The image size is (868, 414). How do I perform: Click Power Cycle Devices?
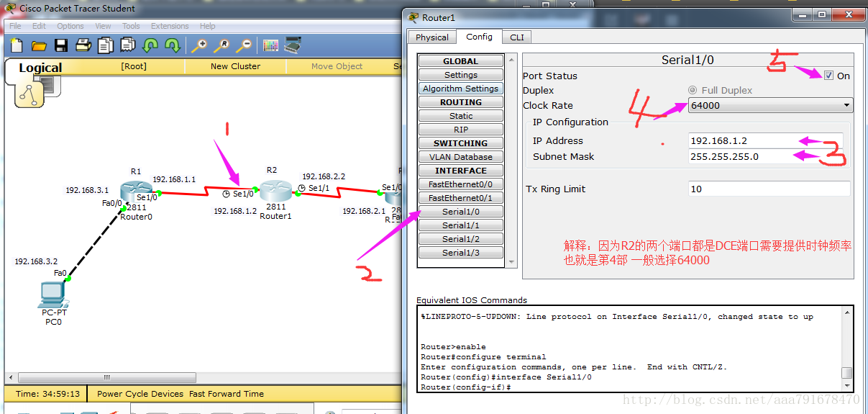(x=140, y=394)
